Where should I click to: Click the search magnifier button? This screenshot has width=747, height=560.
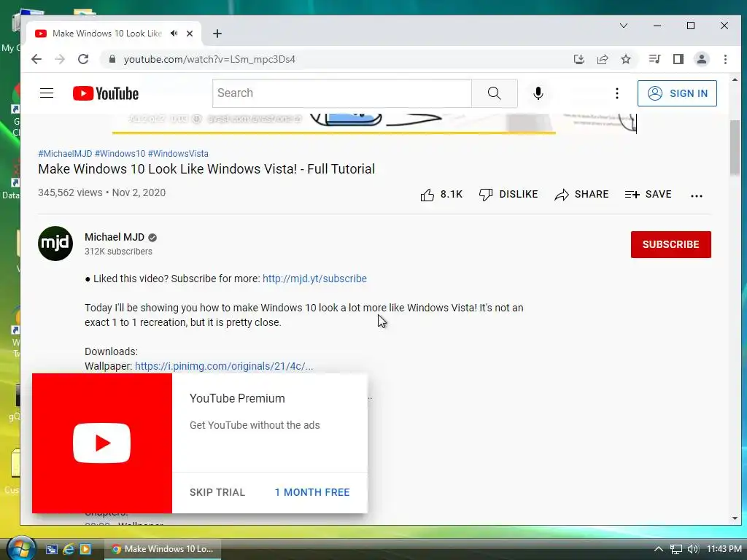pos(495,93)
